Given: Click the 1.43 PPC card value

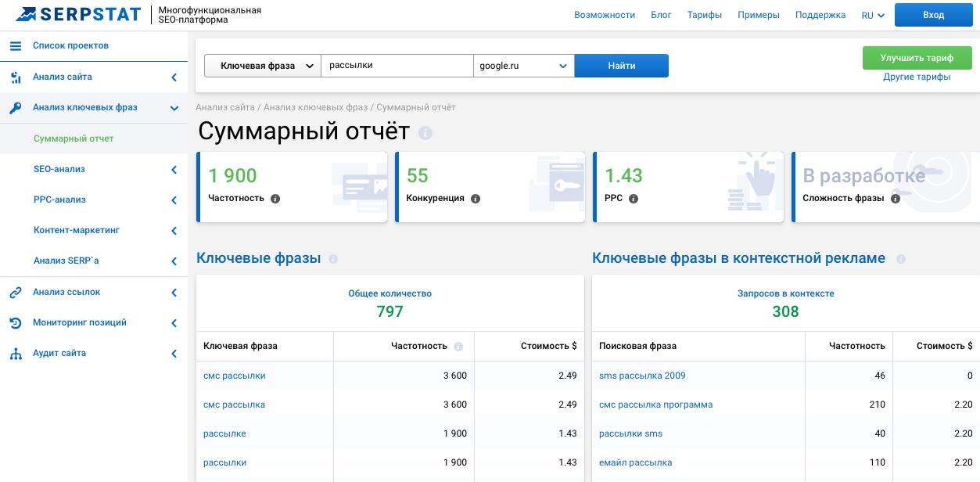Looking at the screenshot, I should (623, 176).
